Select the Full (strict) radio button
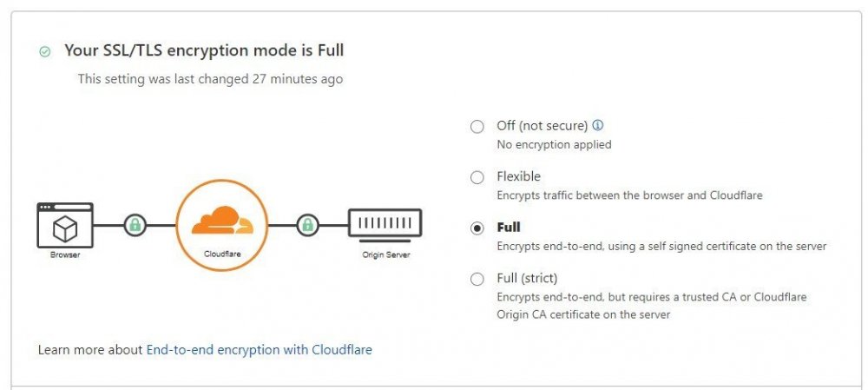 coord(477,279)
